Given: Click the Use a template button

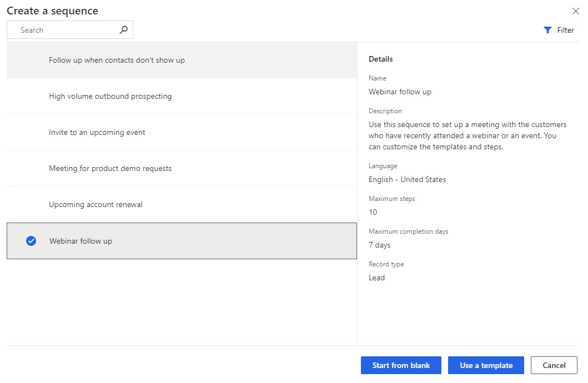Looking at the screenshot, I should (x=486, y=365).
